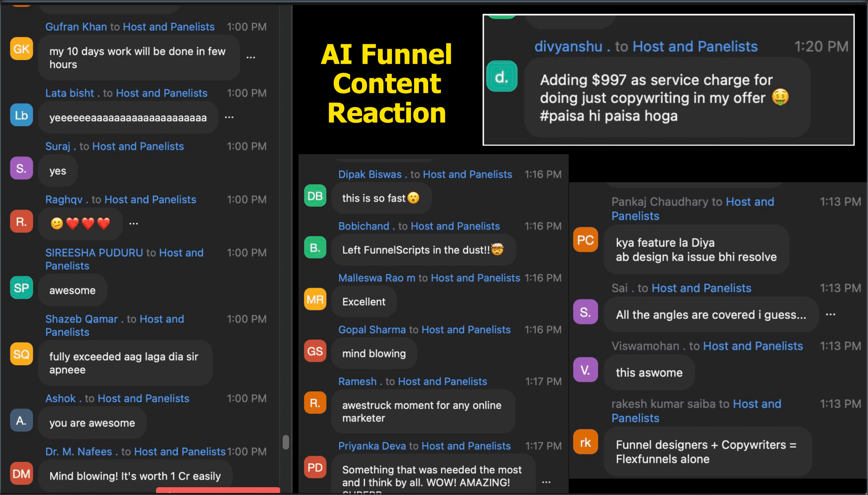This screenshot has width=868, height=495.
Task: Open more options next to yeeeeaaaa message
Action: pos(229,117)
